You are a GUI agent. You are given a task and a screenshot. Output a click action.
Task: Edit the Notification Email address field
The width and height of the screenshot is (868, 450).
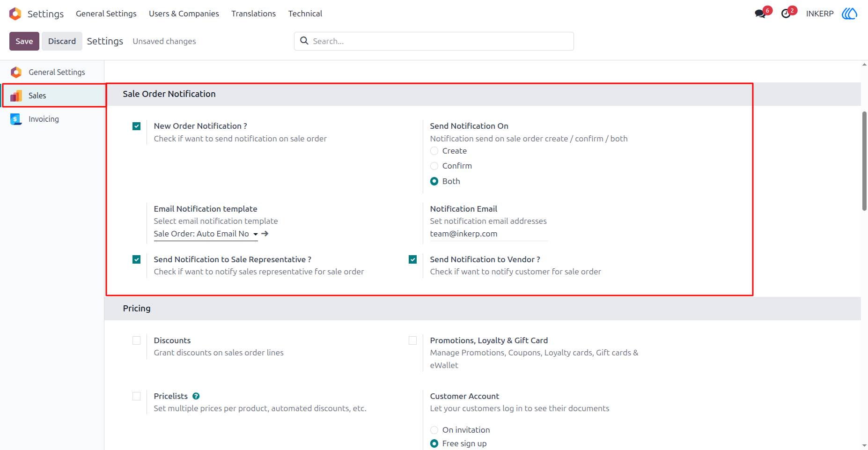click(489, 234)
